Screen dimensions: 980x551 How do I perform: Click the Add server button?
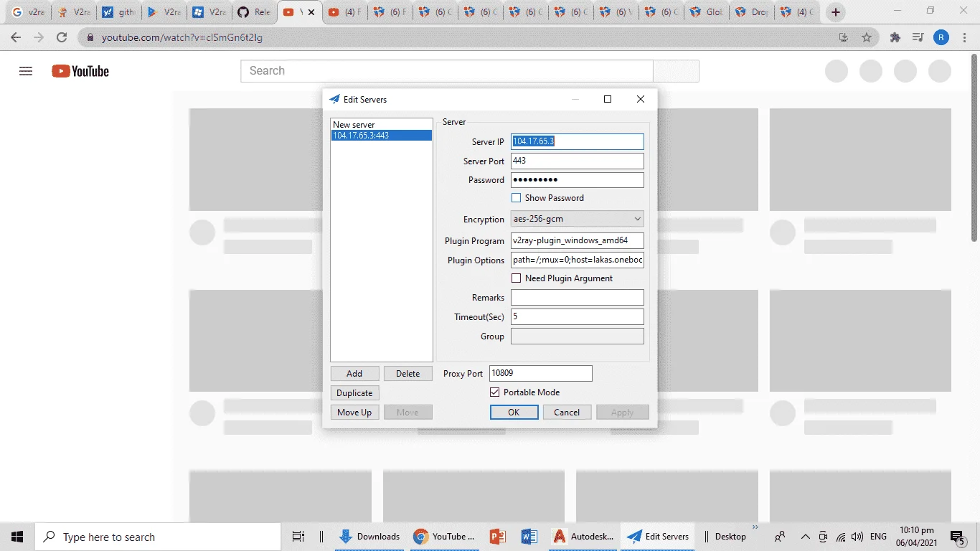pos(354,374)
